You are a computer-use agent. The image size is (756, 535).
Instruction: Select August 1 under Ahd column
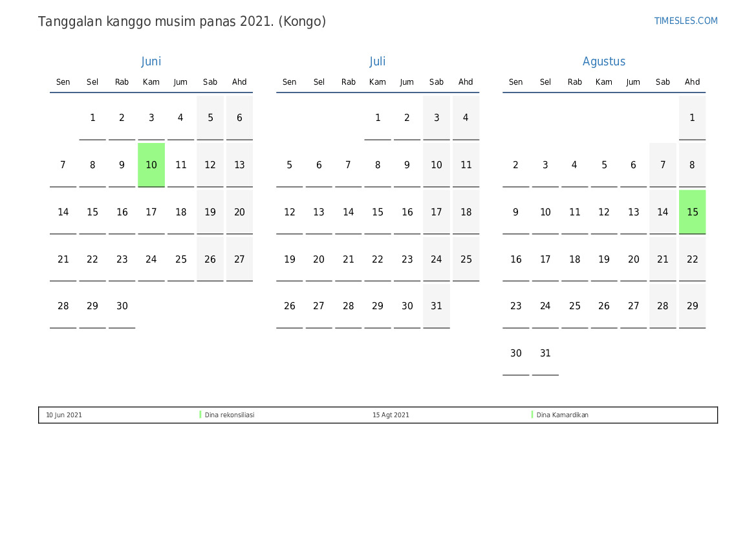pyautogui.click(x=692, y=118)
